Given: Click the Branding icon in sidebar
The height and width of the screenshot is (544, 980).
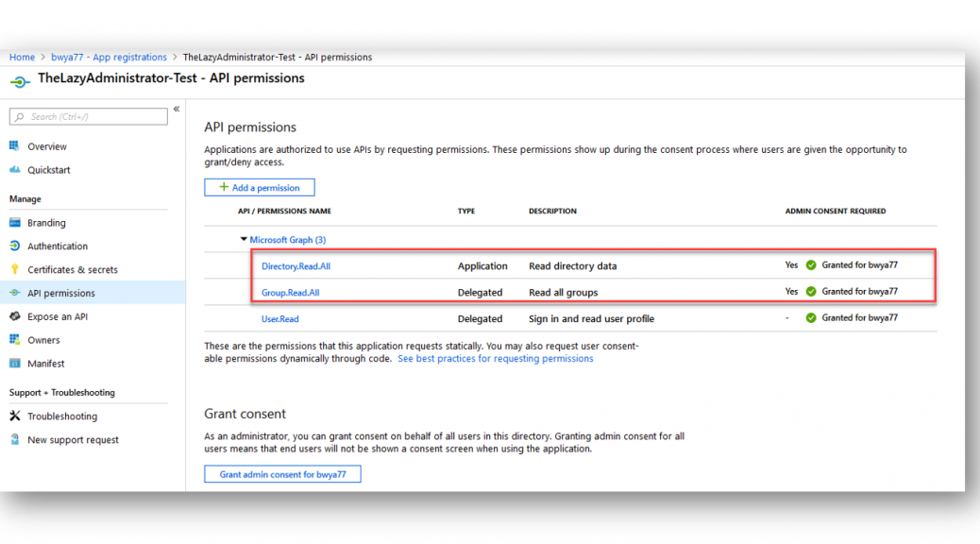Looking at the screenshot, I should 14,223.
